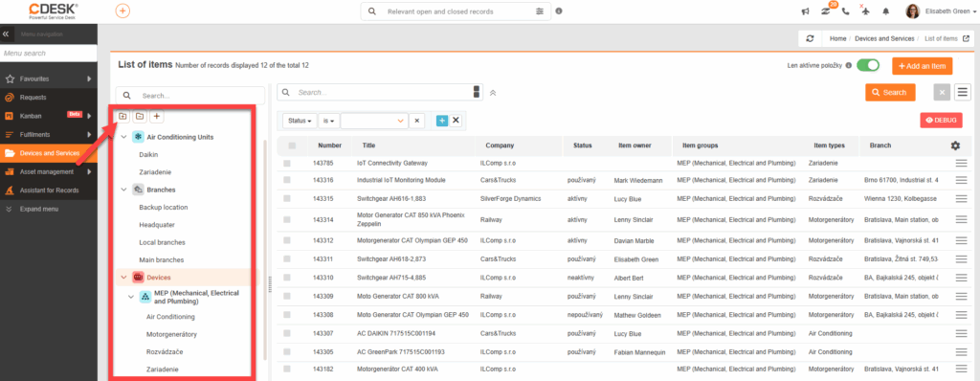The image size is (980, 381).
Task: Click the refresh icon near breadcrumb
Action: [x=810, y=38]
